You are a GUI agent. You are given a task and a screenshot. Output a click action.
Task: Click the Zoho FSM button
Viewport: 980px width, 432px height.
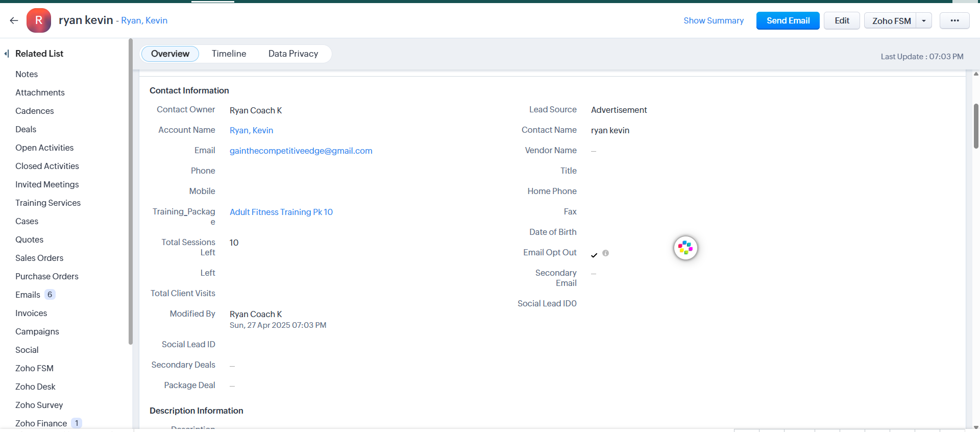(891, 21)
